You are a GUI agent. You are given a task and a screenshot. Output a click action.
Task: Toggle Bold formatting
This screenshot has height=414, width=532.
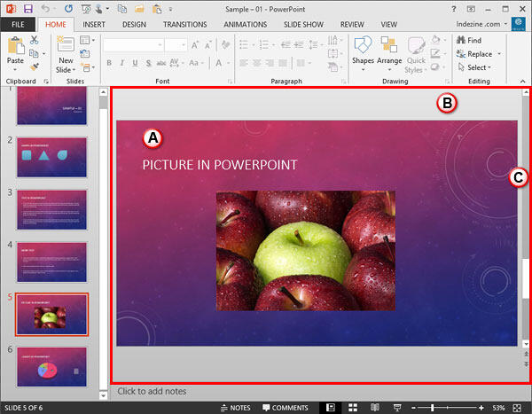point(109,63)
